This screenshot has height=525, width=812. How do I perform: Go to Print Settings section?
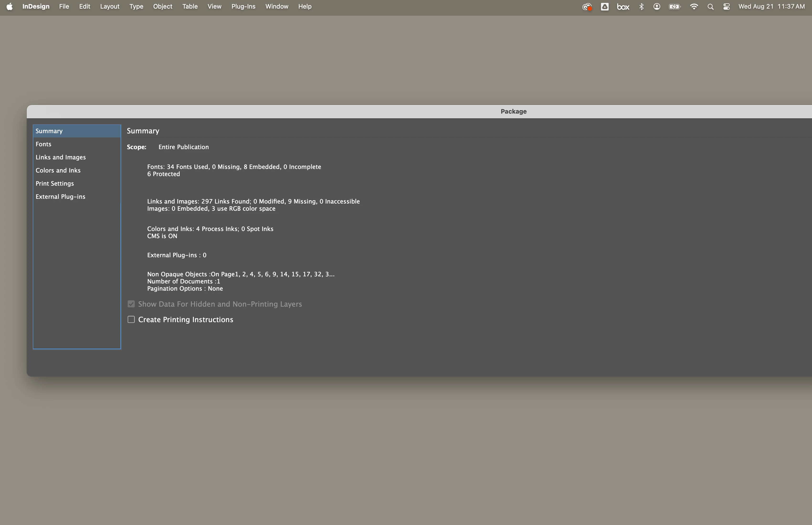point(55,184)
